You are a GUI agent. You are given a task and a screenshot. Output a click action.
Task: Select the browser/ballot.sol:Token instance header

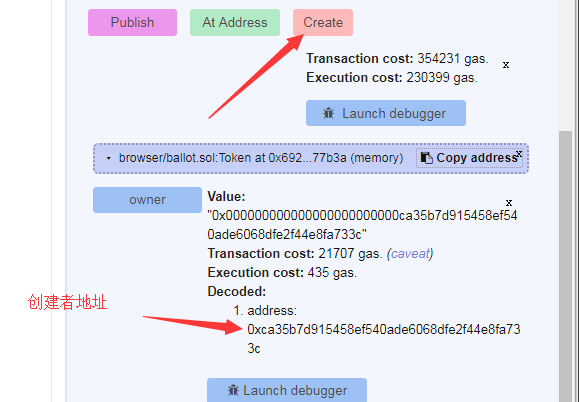261,158
